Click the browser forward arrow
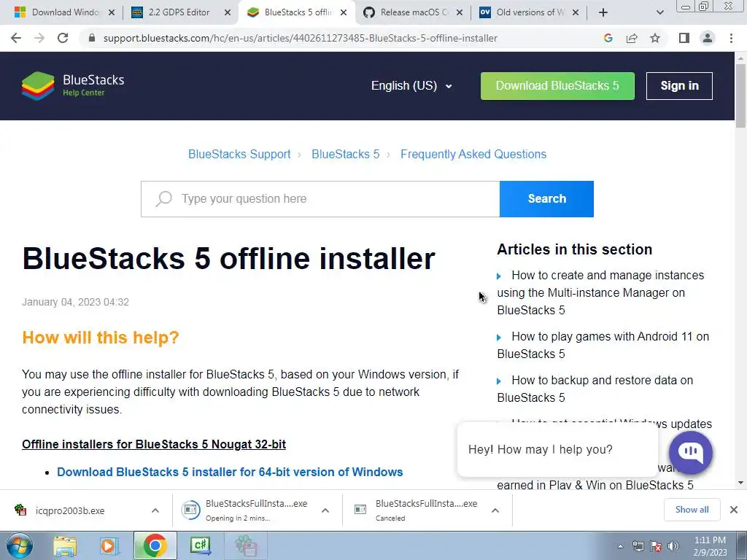 coord(39,38)
